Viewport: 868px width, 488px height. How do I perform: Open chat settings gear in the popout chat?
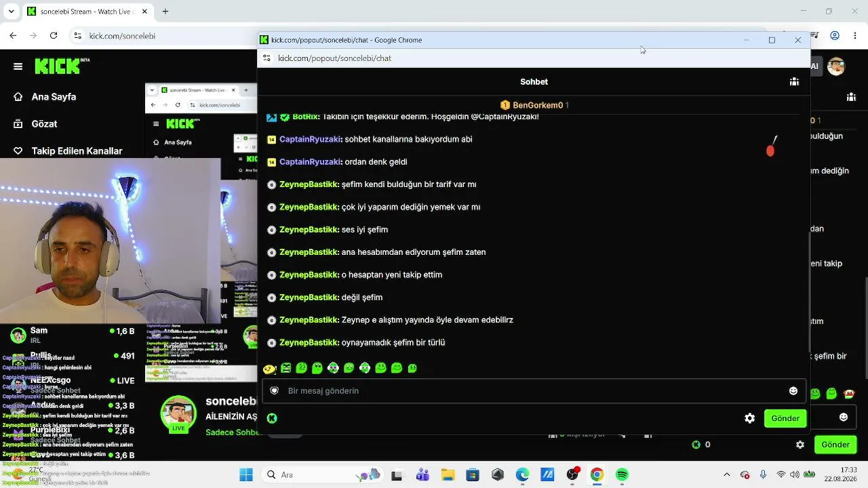pos(749,418)
